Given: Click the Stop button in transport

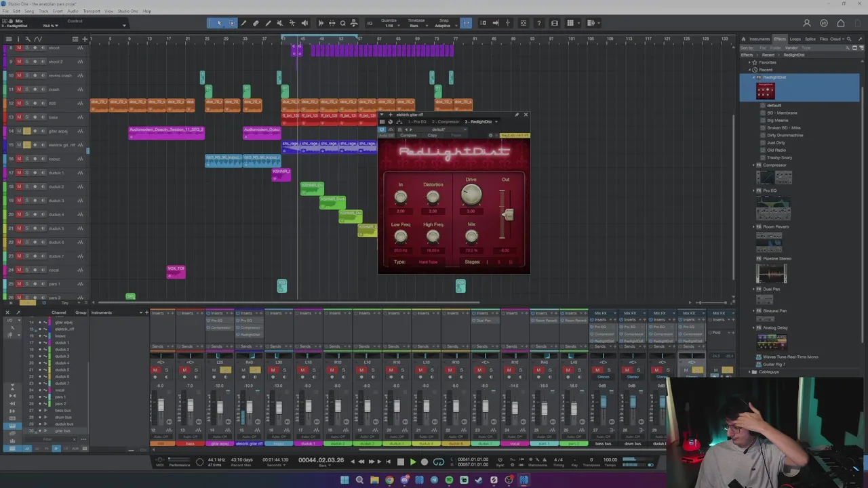Looking at the screenshot, I should (400, 462).
